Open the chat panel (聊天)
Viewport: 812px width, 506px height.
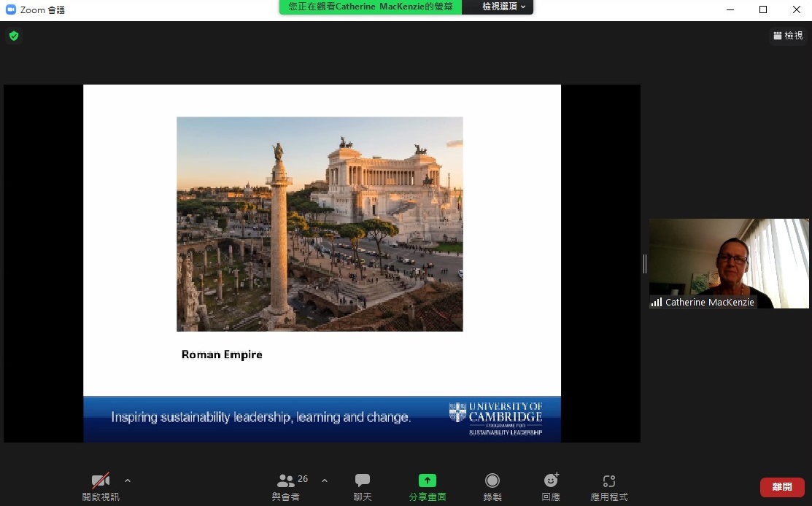tap(363, 487)
